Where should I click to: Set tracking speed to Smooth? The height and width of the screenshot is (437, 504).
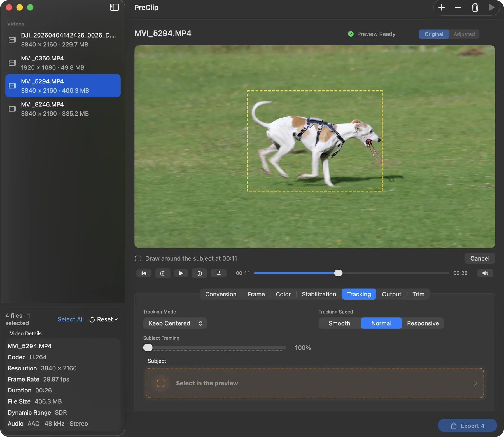339,323
